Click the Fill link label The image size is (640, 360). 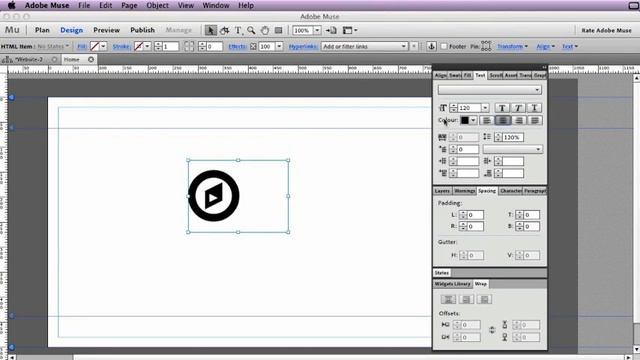[82, 47]
